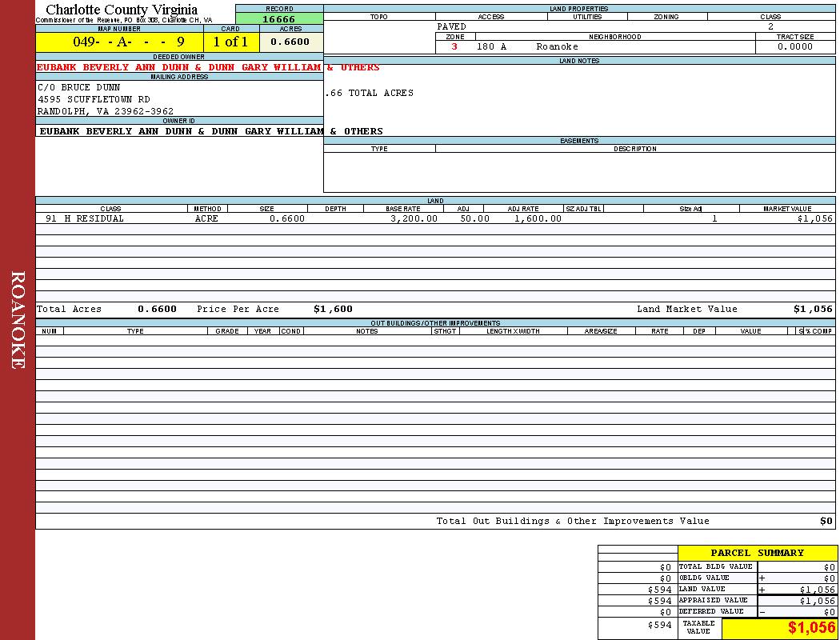This screenshot has height=640, width=840.
Task: Click the adjusted rate 1,600.00 cell
Action: (x=538, y=218)
